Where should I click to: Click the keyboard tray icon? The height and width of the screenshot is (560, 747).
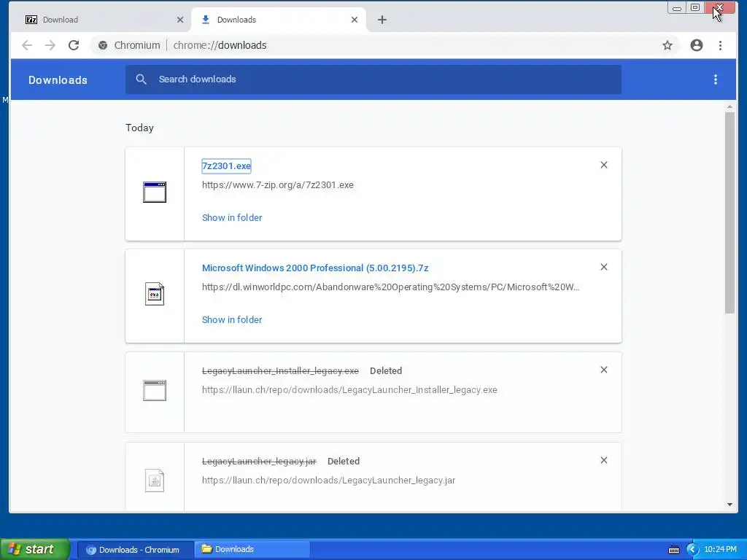(674, 550)
